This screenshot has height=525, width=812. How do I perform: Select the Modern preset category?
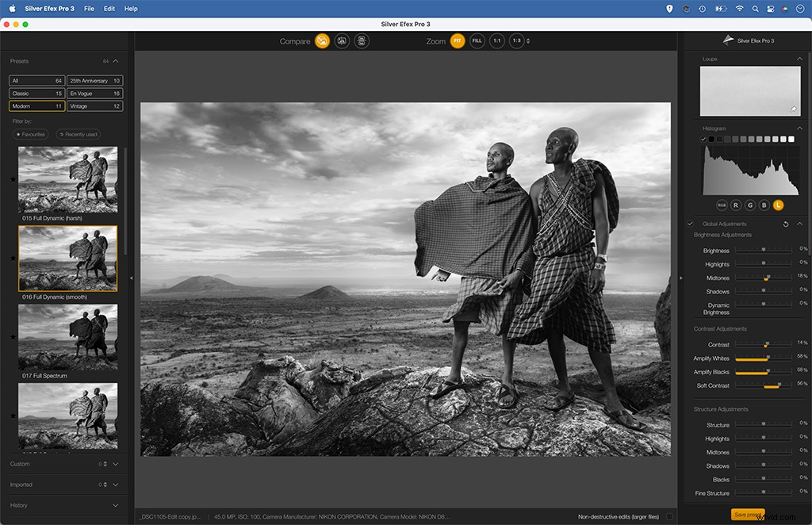click(x=36, y=105)
